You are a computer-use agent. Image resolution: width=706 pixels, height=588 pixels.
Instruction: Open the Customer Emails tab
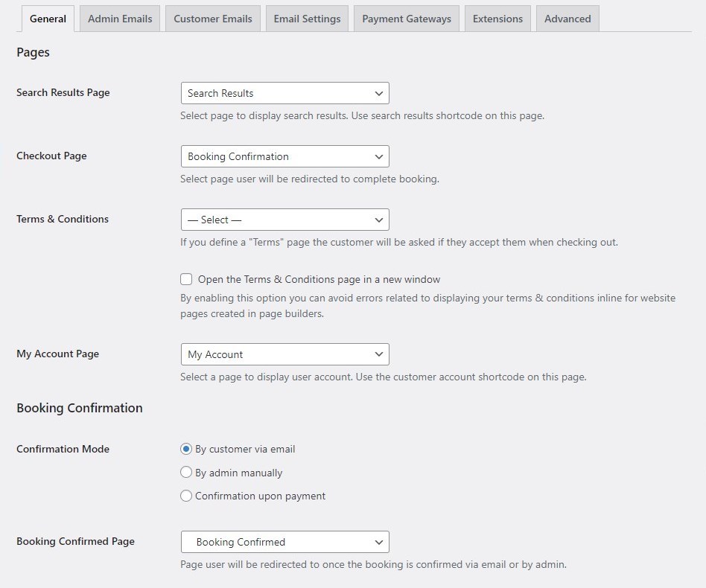pyautogui.click(x=212, y=19)
